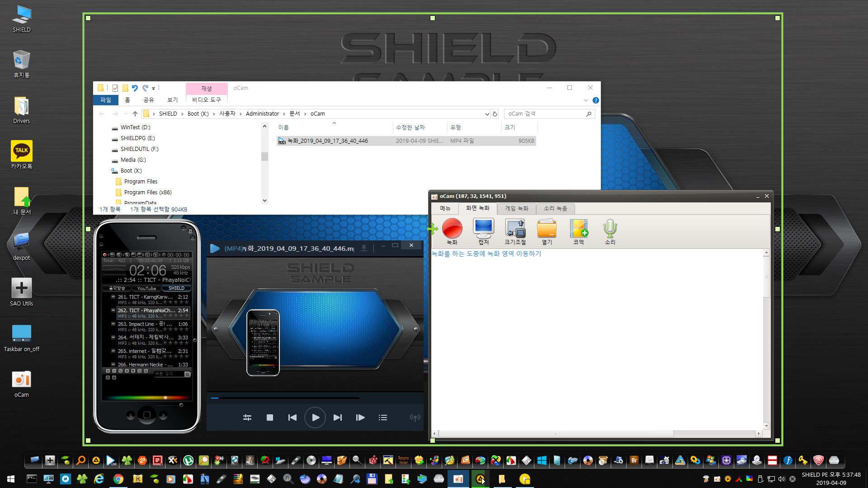
Task: Click the red record dot in music player
Action: (x=105, y=255)
